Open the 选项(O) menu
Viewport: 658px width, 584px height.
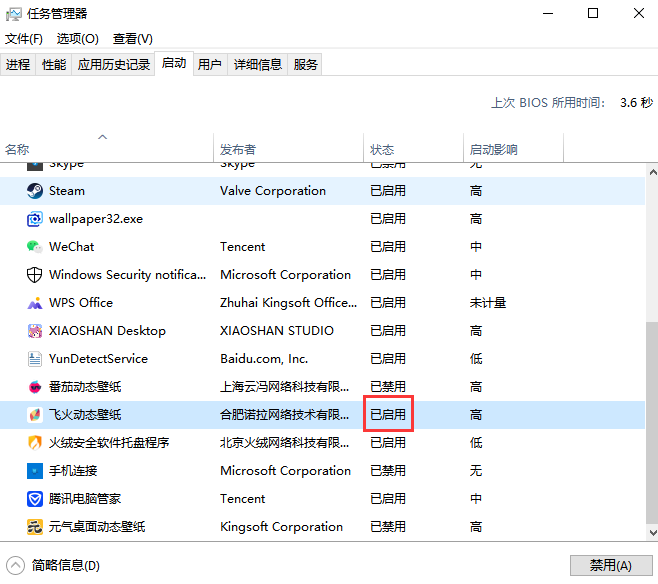[x=78, y=39]
